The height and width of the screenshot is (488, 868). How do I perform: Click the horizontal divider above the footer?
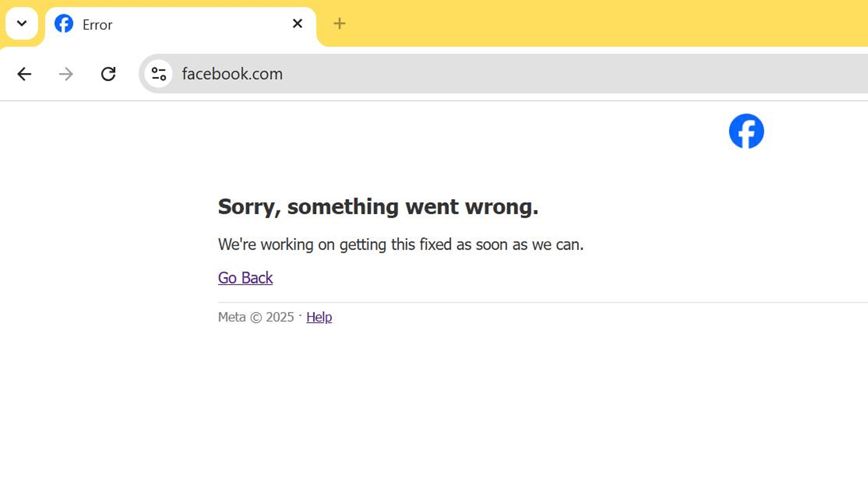coord(542,302)
